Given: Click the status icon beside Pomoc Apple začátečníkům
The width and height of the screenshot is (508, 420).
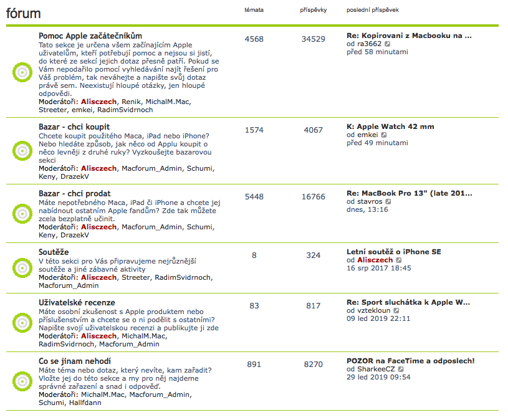Looking at the screenshot, I should (22, 72).
